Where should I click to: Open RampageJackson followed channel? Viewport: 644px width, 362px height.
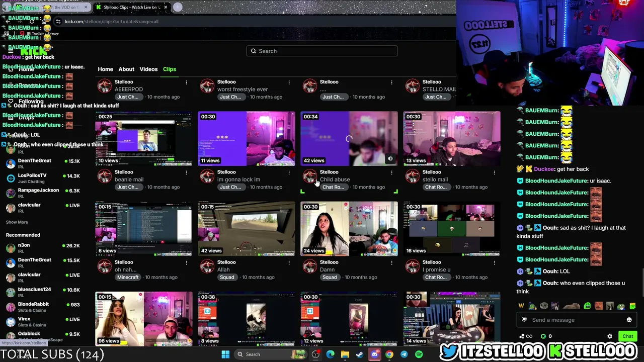point(43,193)
